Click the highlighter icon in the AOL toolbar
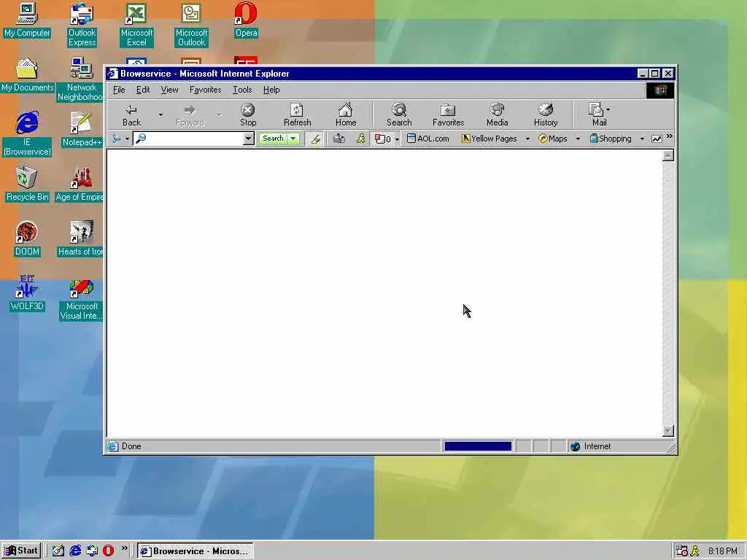 (315, 139)
